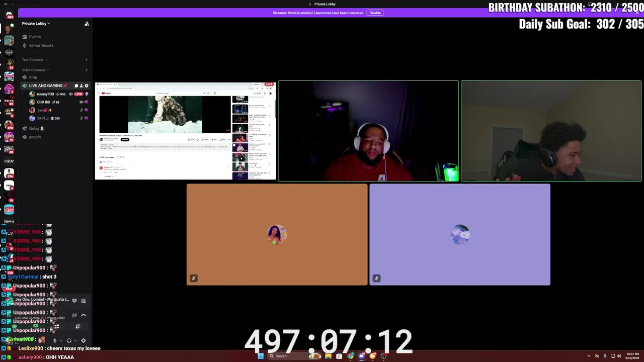Click the taskbar Search box

click(x=295, y=356)
